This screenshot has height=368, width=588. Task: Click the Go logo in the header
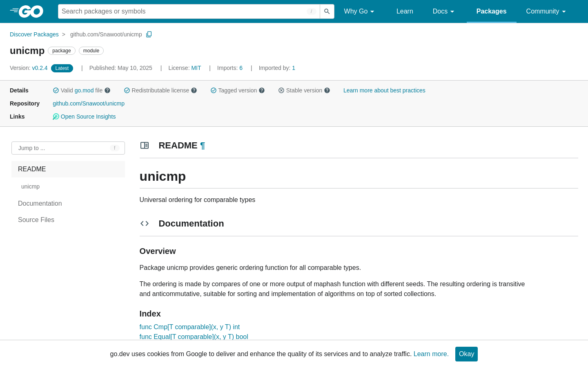(27, 11)
